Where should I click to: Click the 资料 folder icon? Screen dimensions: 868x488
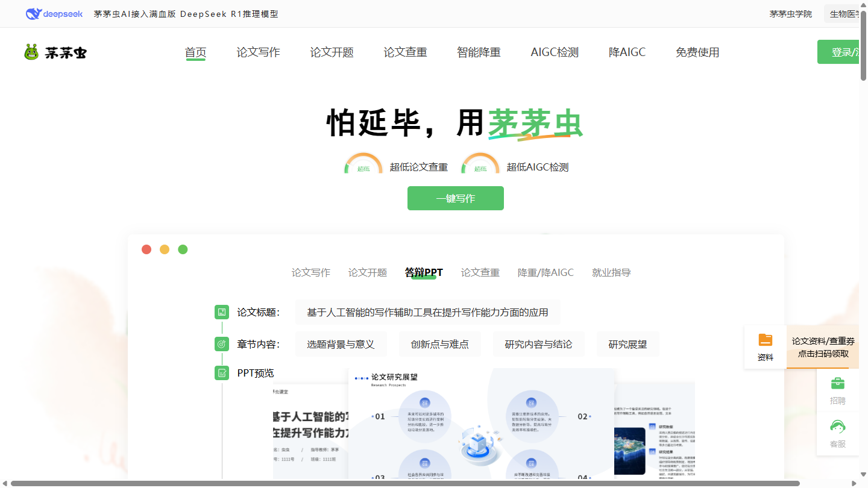766,340
